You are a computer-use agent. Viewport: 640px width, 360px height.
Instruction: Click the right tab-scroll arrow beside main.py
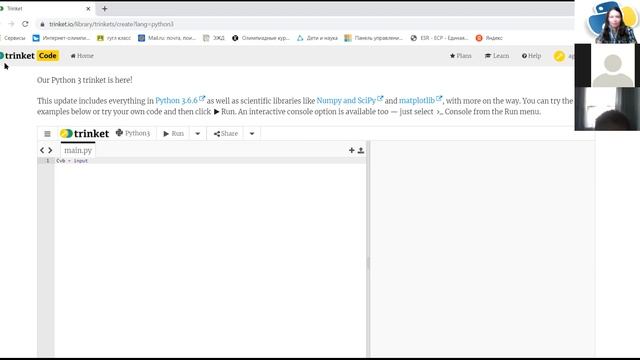point(50,150)
